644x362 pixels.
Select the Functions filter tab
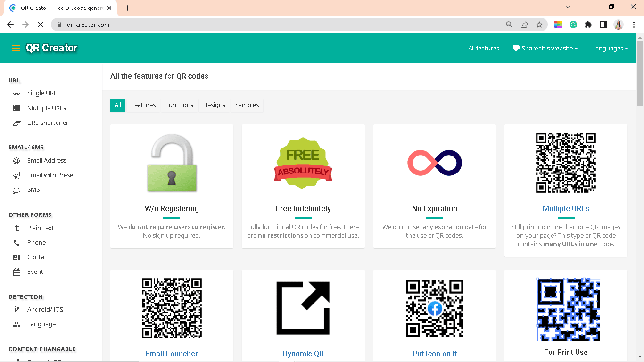(179, 105)
